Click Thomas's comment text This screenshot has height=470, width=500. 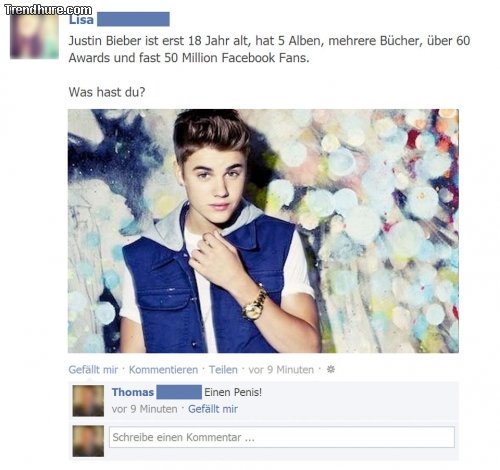(233, 392)
